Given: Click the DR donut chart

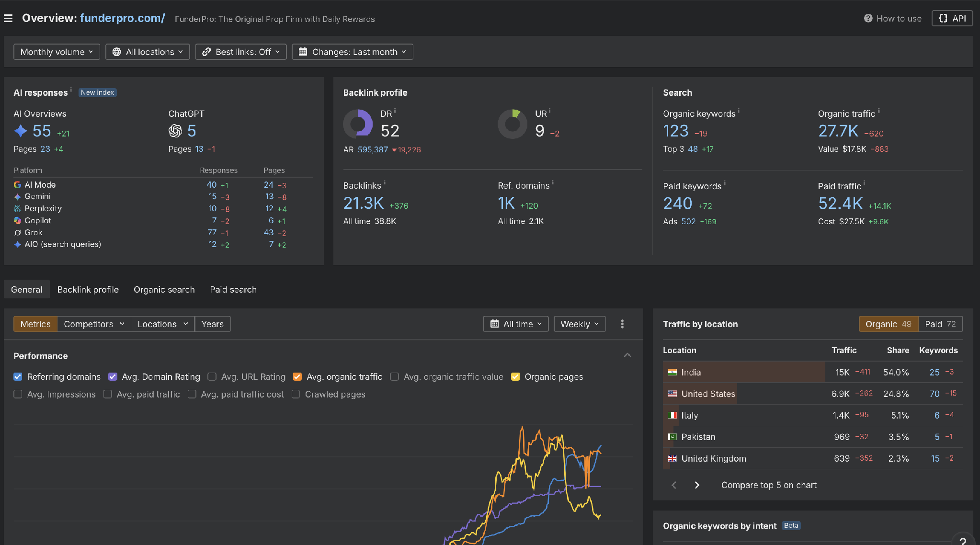Looking at the screenshot, I should pyautogui.click(x=358, y=124).
